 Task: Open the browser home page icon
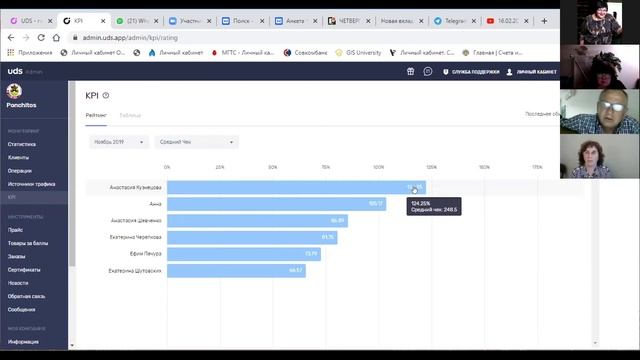[x=56, y=38]
